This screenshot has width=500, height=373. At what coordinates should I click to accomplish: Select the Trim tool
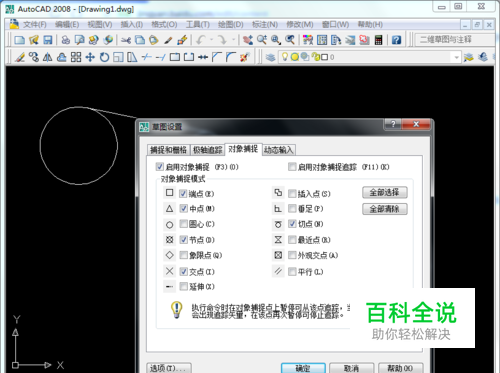click(x=147, y=57)
